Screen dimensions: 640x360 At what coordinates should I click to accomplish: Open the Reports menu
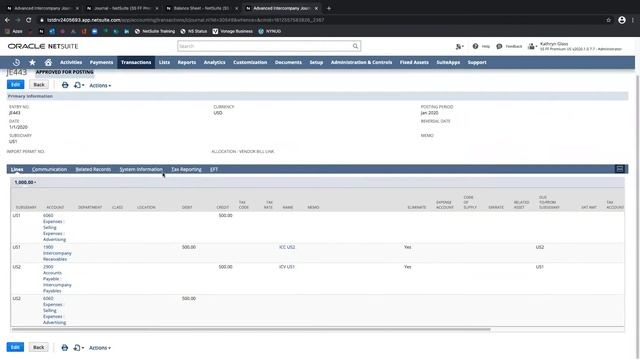(x=187, y=62)
